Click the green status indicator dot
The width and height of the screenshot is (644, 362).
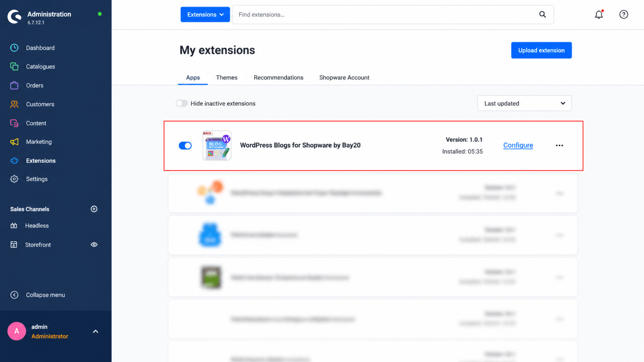(x=100, y=14)
